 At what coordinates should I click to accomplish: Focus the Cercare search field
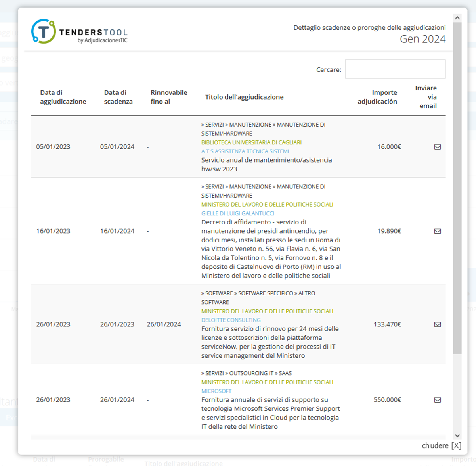point(395,69)
